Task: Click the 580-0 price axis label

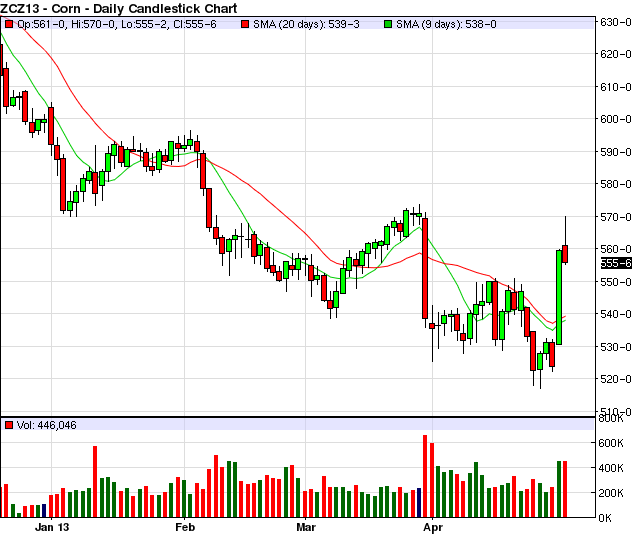Action: point(616,185)
